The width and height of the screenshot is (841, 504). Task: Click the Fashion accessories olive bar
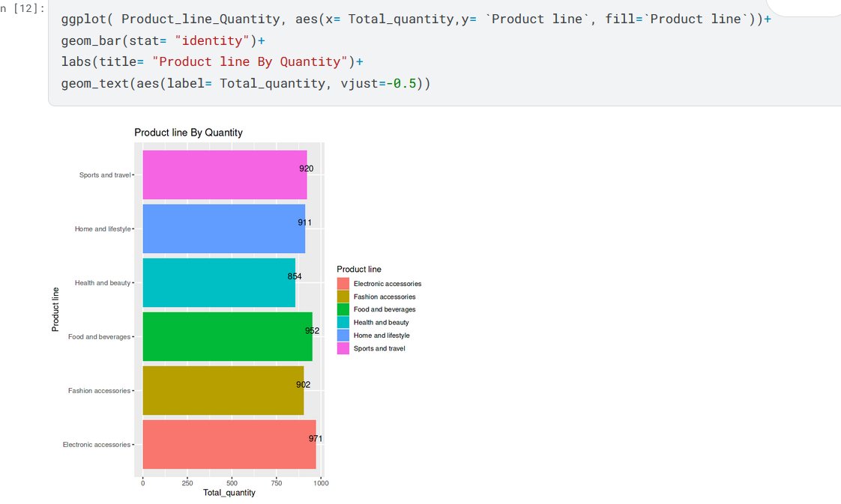[x=223, y=390]
